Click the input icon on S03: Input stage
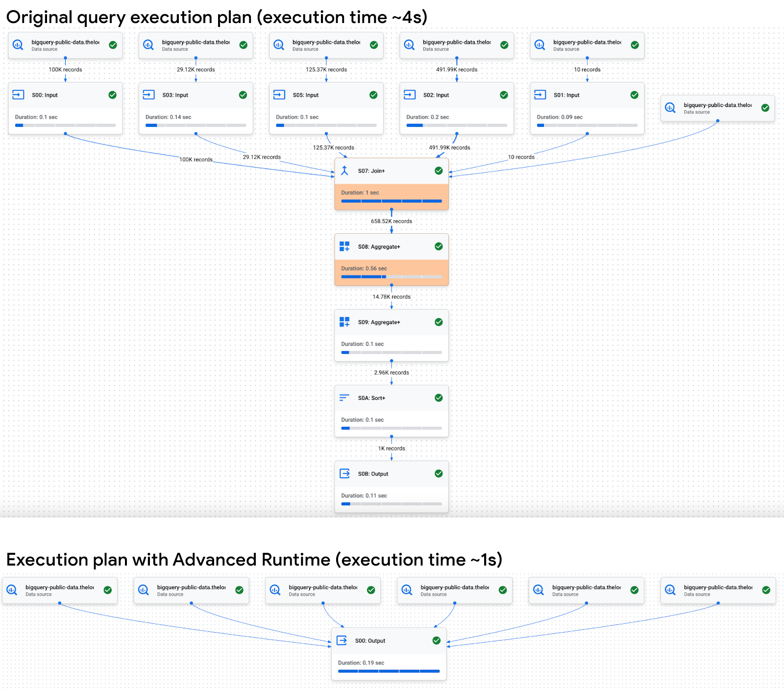Image resolution: width=784 pixels, height=692 pixels. [148, 95]
